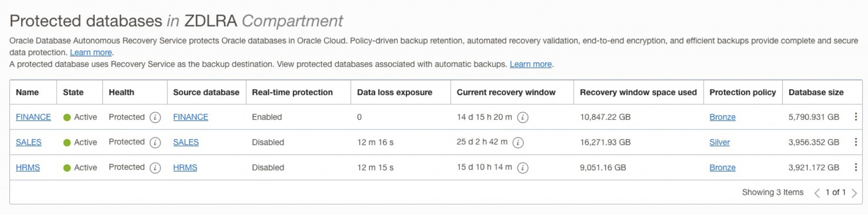This screenshot has width=868, height=215.
Task: Click the info icon beside SALES Protected health
Action: (155, 142)
